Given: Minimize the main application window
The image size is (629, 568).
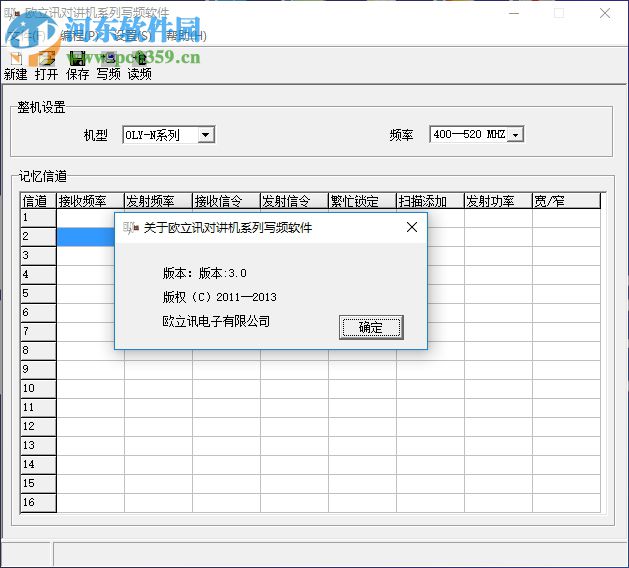Looking at the screenshot, I should click(514, 13).
